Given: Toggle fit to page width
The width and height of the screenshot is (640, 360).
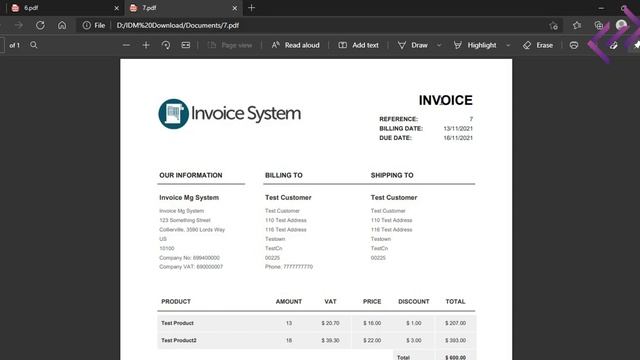Looking at the screenshot, I should (186, 45).
